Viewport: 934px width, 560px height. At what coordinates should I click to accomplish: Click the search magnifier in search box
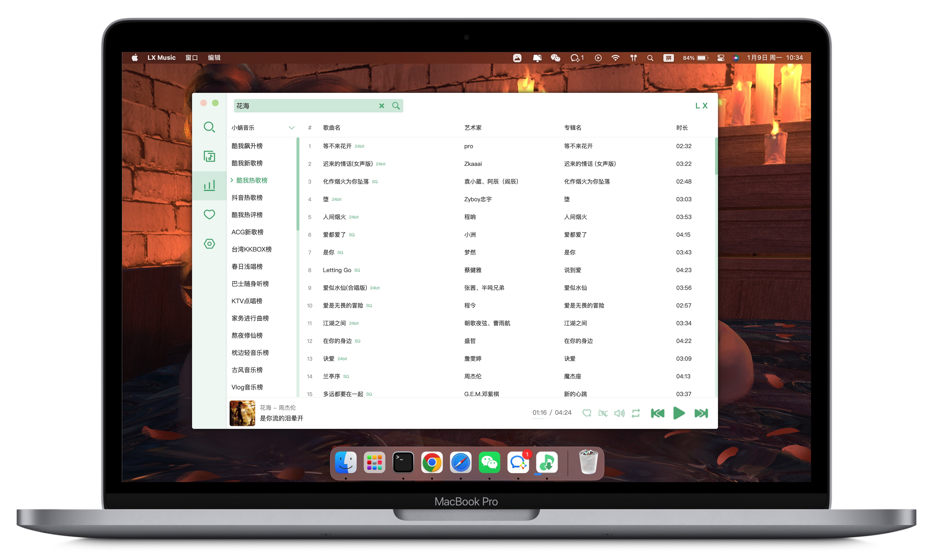click(x=396, y=106)
